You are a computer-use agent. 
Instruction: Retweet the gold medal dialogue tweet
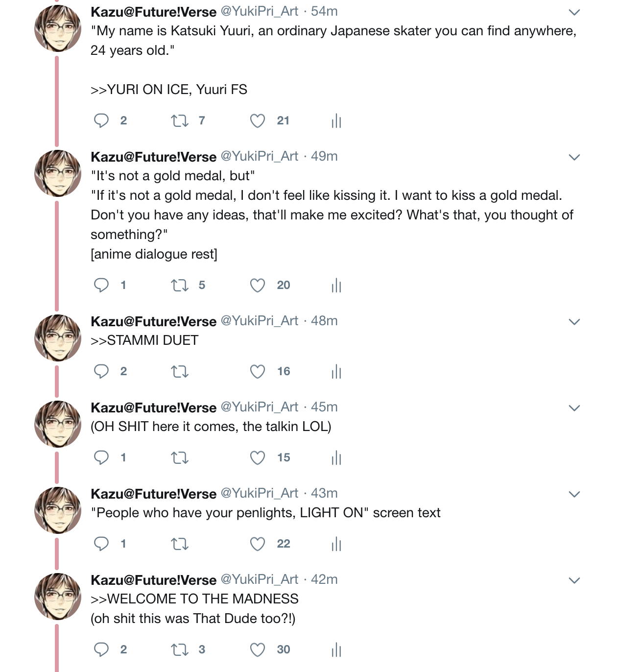coord(180,285)
